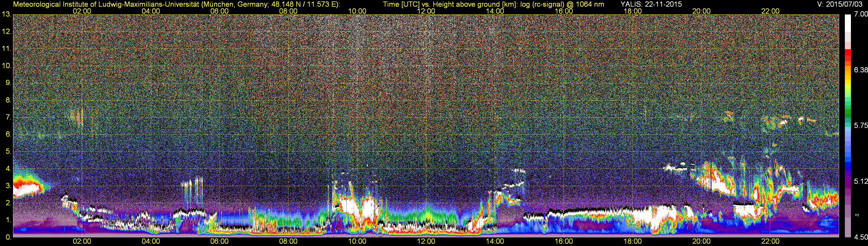Select the bottom axis time label 04:00

(151, 241)
